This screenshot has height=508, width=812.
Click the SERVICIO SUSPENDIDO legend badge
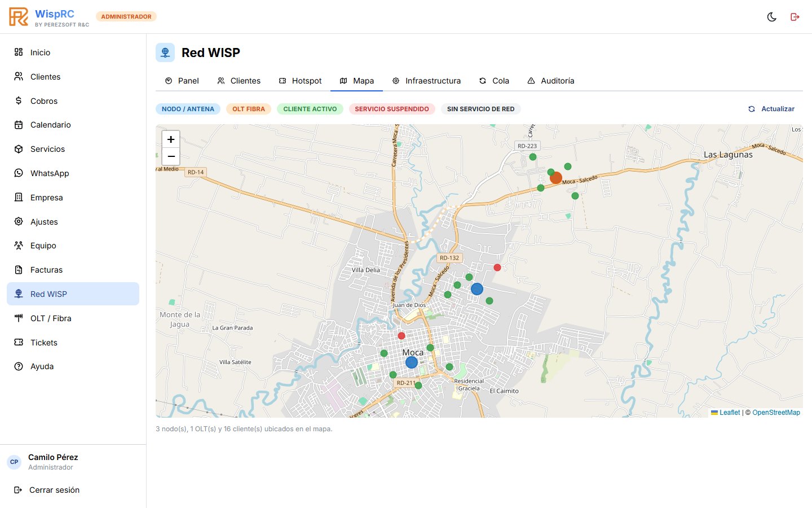pyautogui.click(x=392, y=109)
